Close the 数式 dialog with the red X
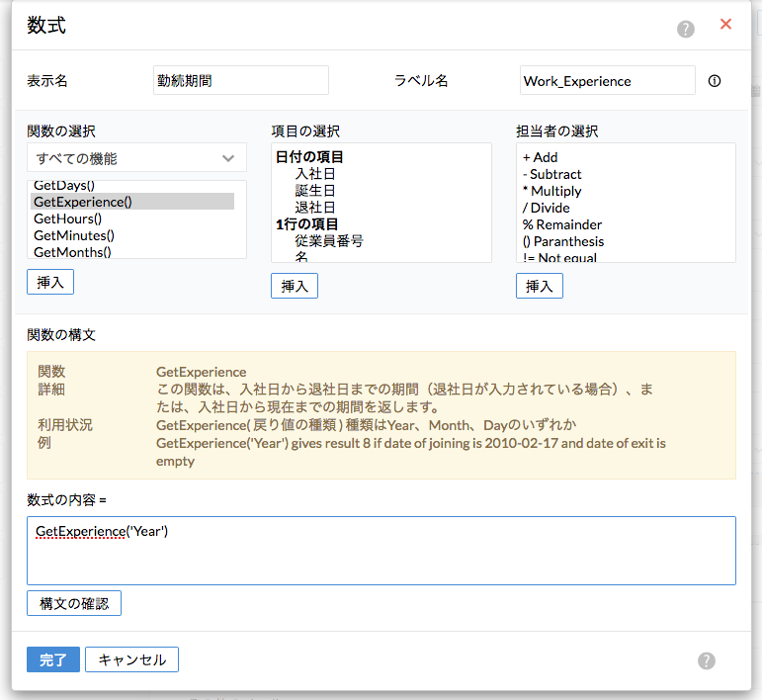The width and height of the screenshot is (762, 700). coord(725,25)
